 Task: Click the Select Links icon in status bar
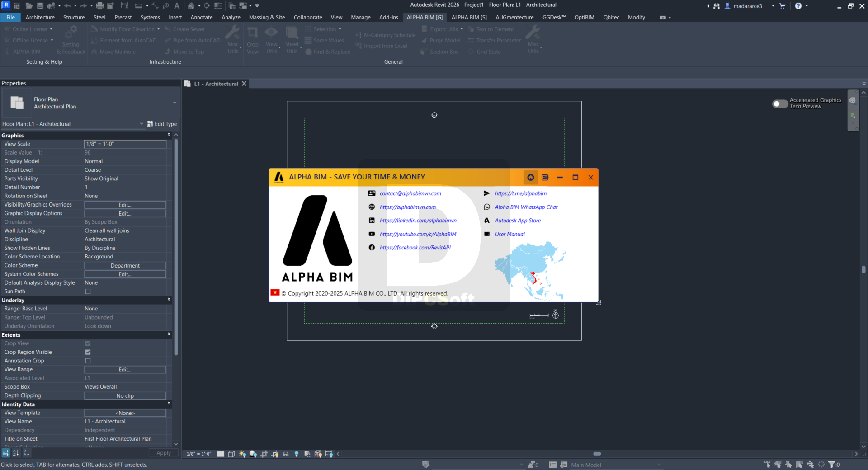click(x=767, y=464)
